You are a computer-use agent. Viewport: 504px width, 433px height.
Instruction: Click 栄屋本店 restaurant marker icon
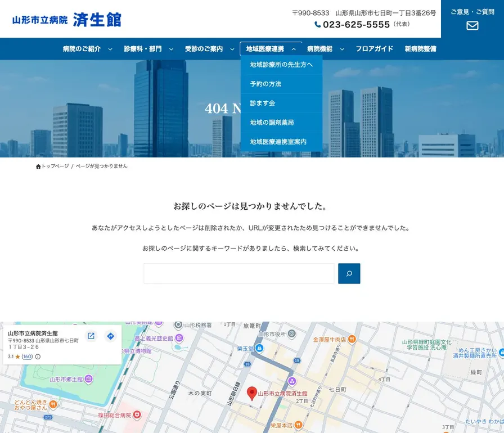tap(298, 425)
